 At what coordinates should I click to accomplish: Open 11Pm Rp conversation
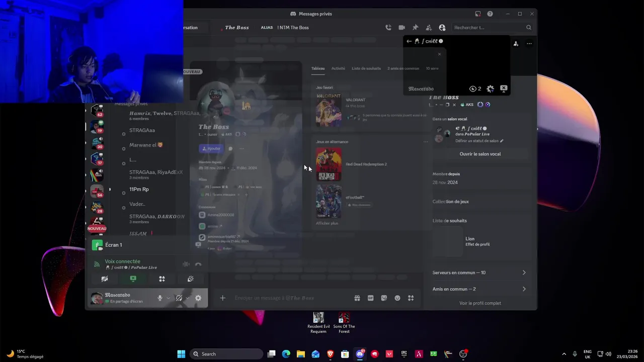(x=139, y=190)
